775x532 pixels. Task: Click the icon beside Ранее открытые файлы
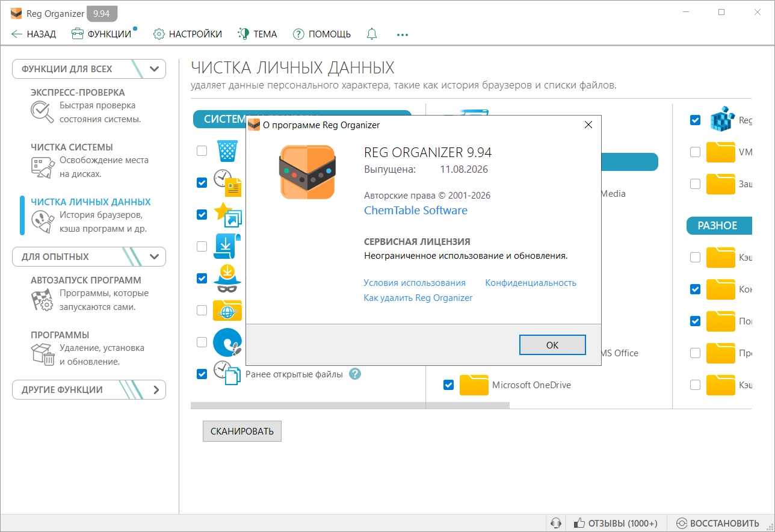tap(227, 374)
